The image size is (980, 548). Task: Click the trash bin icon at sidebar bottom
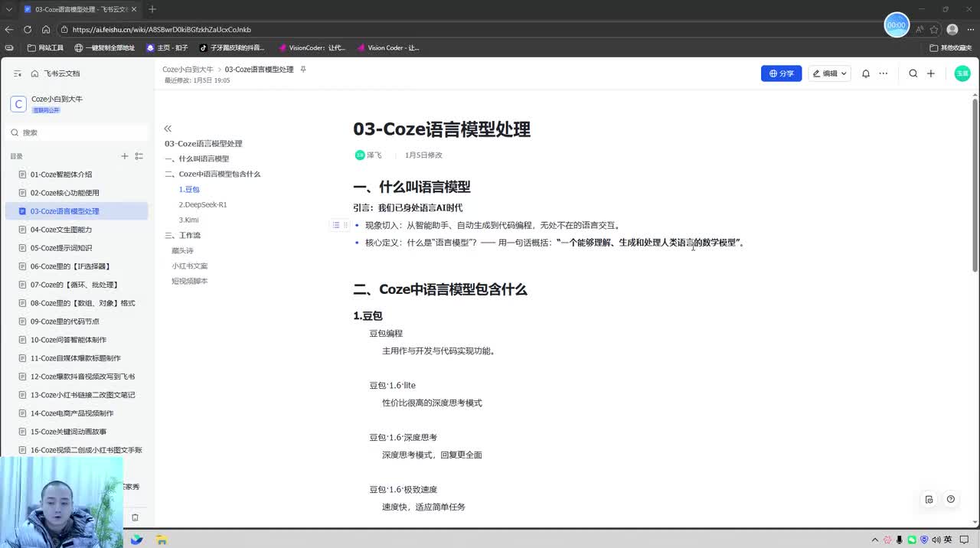(136, 517)
